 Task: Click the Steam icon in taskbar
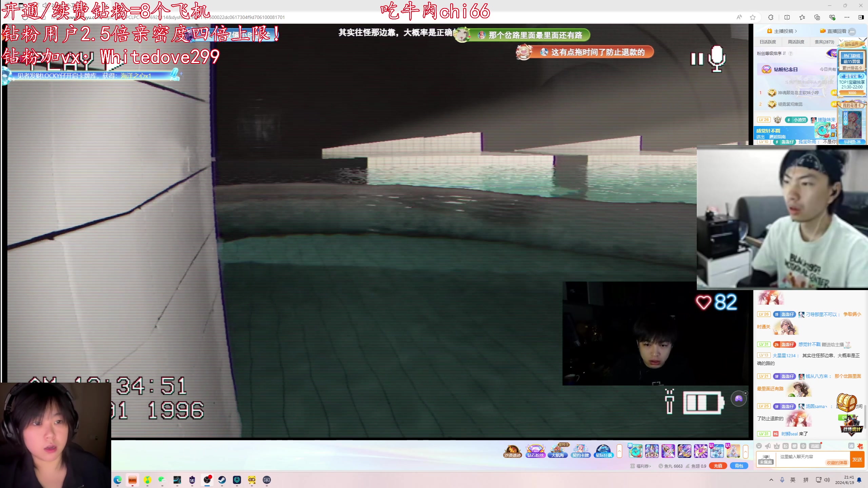pos(222,480)
